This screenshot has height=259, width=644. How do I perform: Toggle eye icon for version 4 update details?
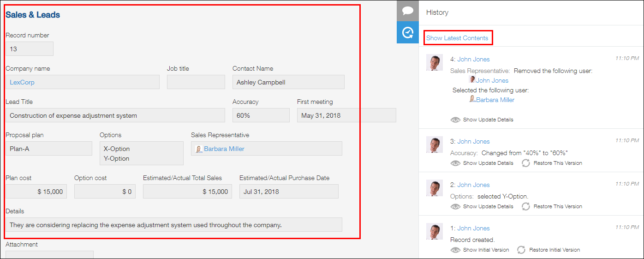point(455,120)
